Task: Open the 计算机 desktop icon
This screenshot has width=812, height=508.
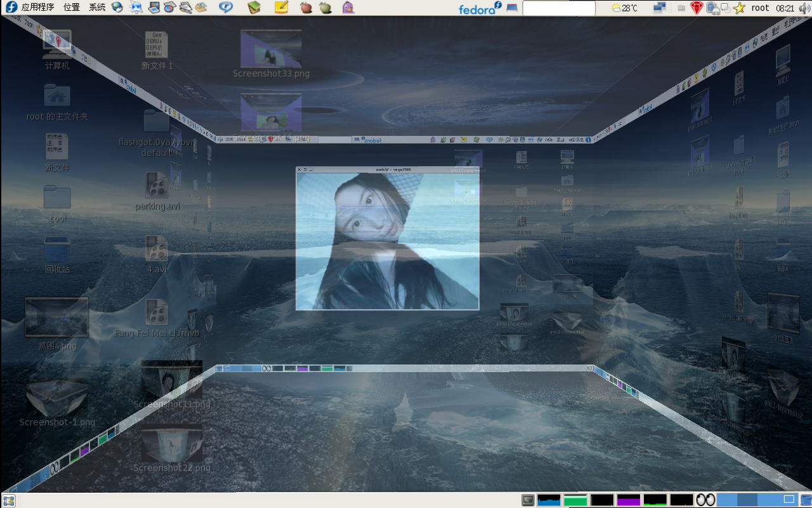Action: click(57, 49)
